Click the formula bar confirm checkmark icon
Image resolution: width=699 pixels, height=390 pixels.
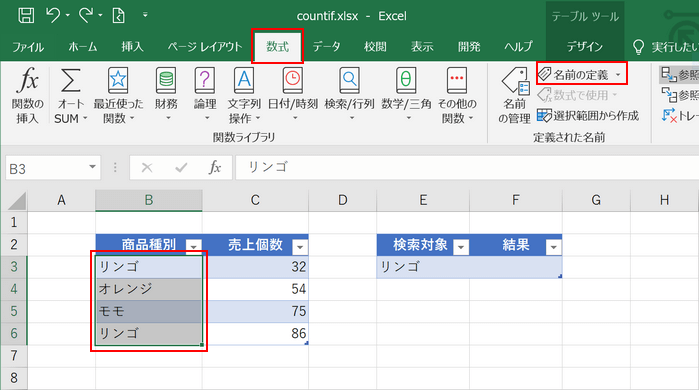(181, 168)
